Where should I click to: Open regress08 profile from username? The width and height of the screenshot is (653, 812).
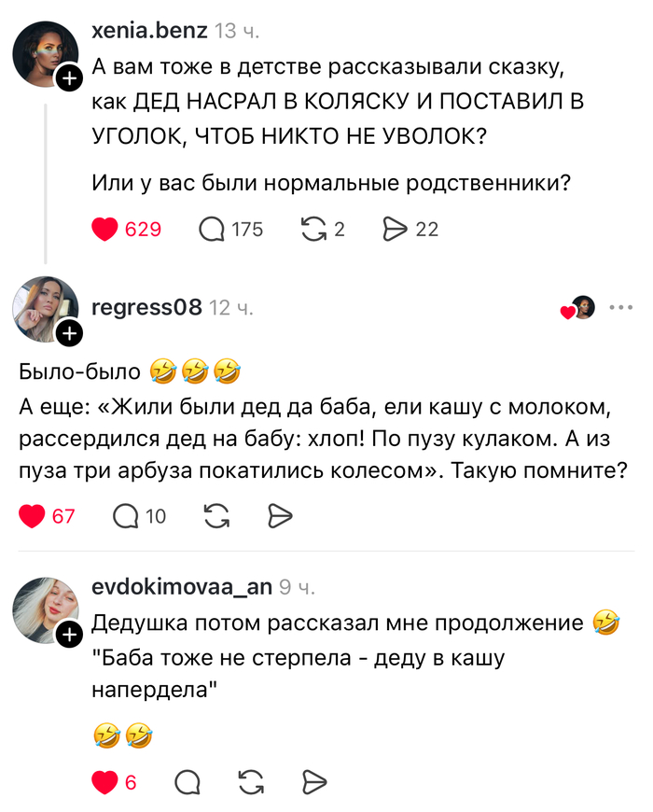coord(146,307)
